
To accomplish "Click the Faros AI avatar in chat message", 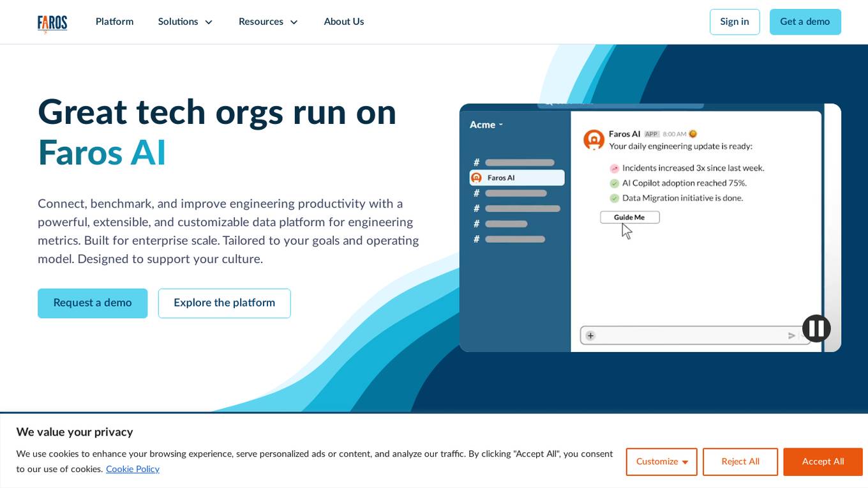I will point(594,139).
